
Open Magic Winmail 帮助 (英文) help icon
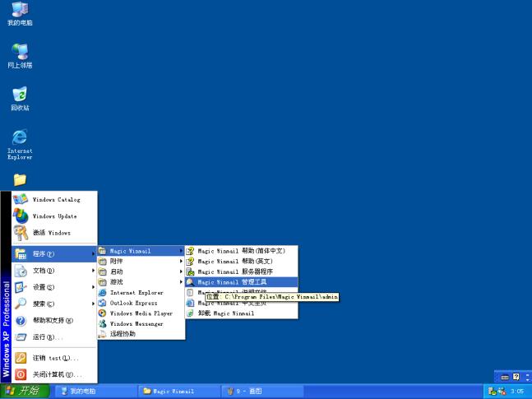190,261
